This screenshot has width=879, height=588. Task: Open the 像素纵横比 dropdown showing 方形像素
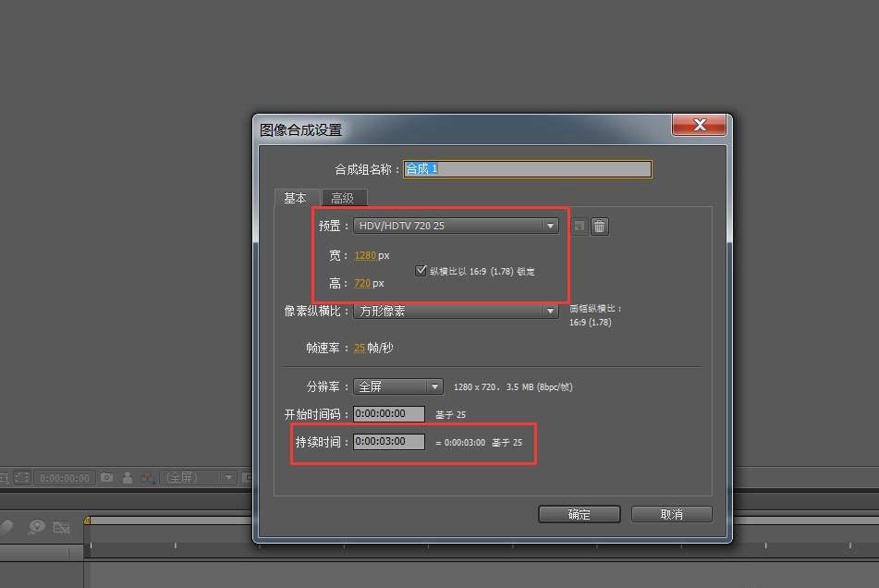(x=456, y=311)
